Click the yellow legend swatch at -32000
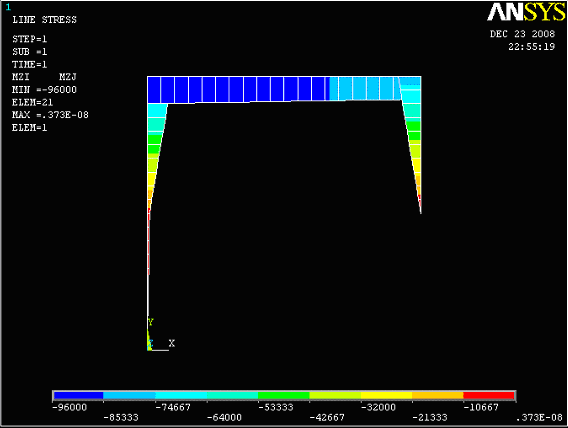 387,395
